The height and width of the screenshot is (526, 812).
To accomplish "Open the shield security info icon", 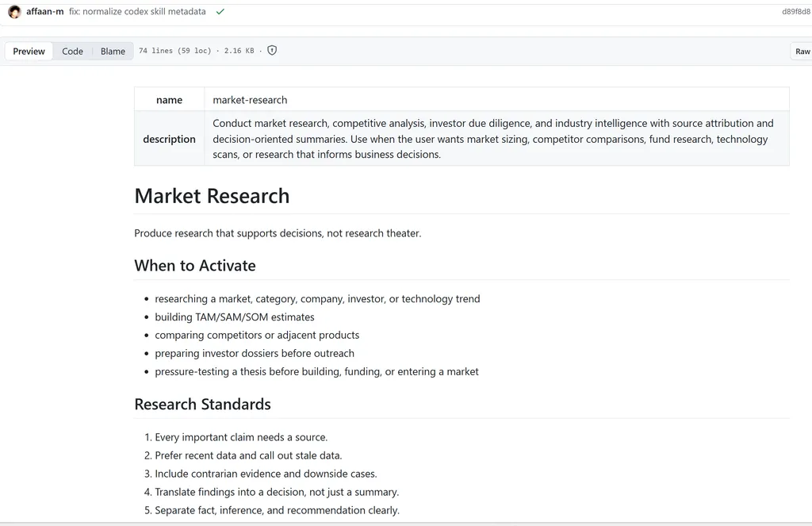I will tap(272, 50).
